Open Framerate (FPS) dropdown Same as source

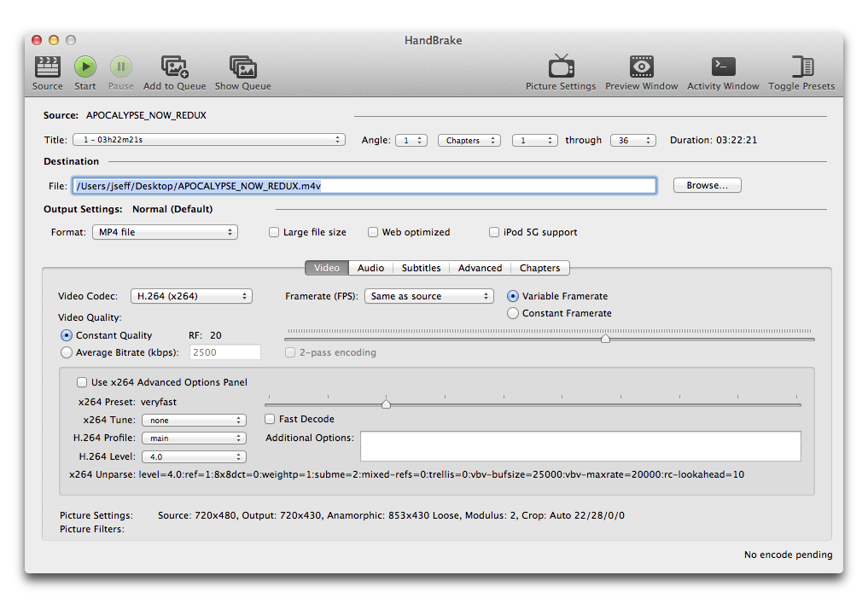(429, 297)
